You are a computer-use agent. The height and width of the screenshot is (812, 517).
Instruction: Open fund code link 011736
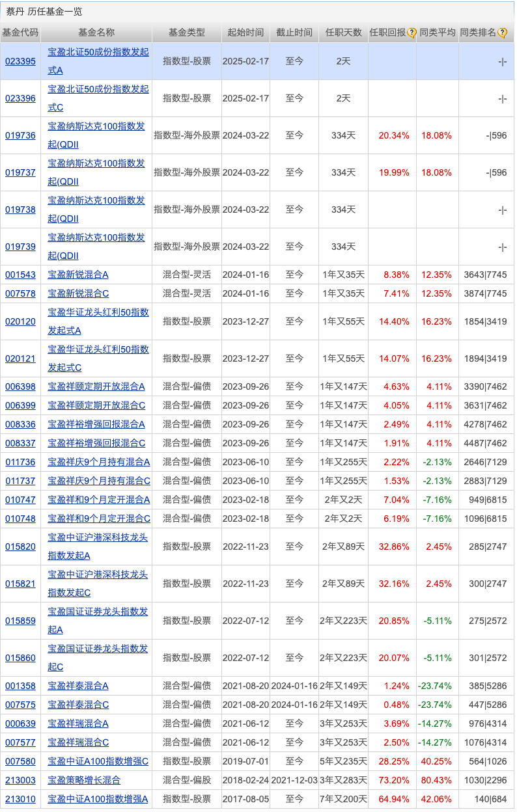20,462
